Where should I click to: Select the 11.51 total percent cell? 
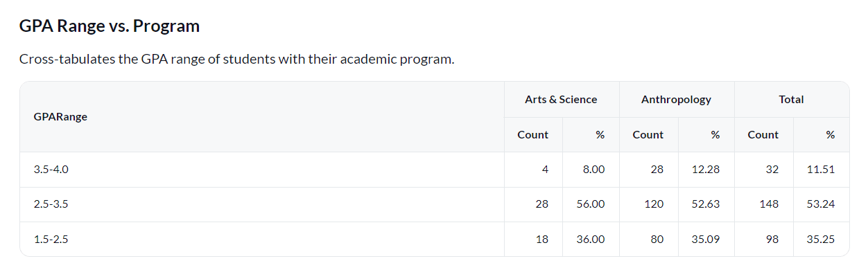coord(821,170)
